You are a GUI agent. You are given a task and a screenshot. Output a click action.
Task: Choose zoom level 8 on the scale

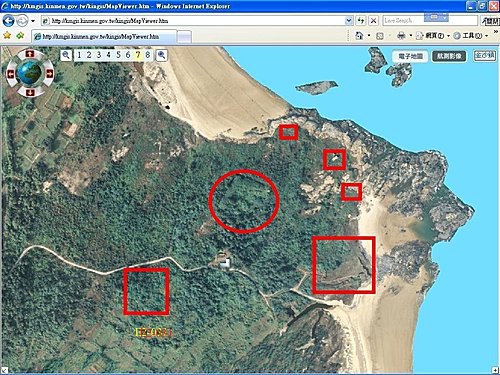(148, 55)
